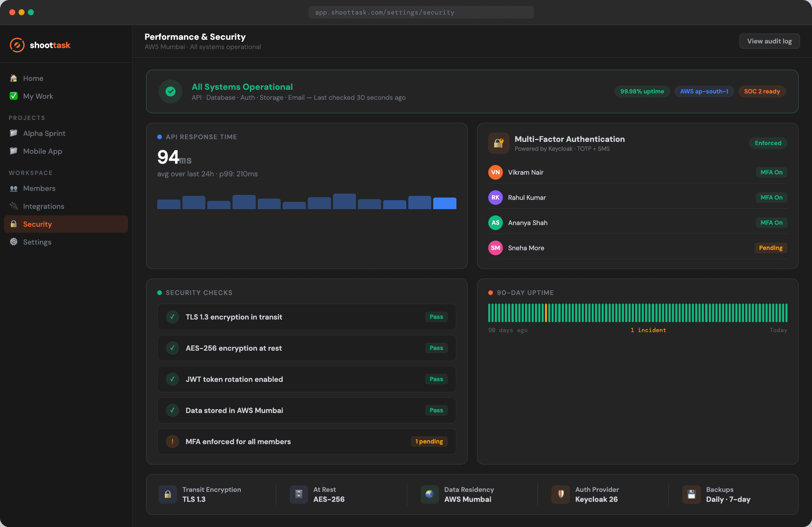The height and width of the screenshot is (527, 812).
Task: Click the Vikram Nair VN avatar
Action: click(495, 172)
